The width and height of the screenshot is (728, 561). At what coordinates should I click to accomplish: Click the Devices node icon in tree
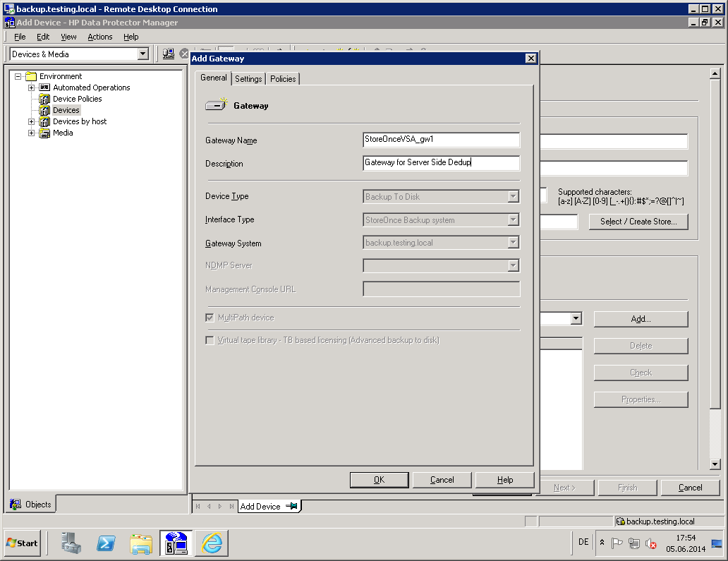tap(44, 110)
